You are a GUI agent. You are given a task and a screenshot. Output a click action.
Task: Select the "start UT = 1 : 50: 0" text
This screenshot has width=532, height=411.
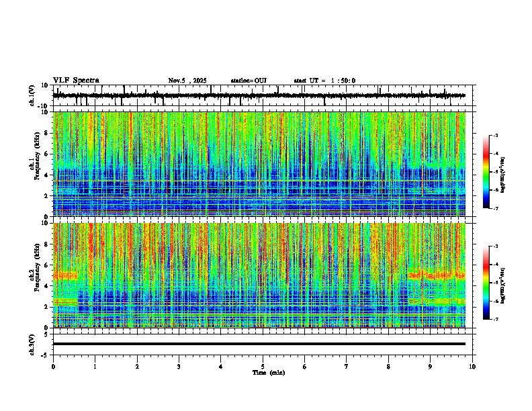(x=324, y=81)
